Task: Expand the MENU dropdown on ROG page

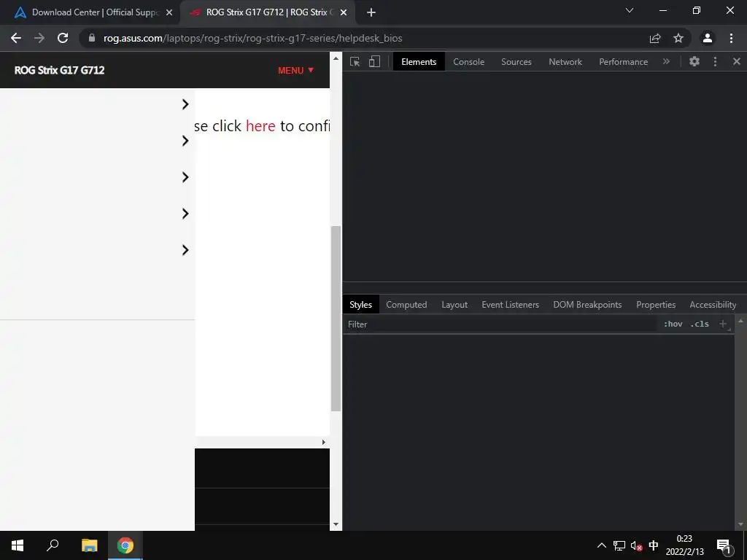Action: coord(296,71)
